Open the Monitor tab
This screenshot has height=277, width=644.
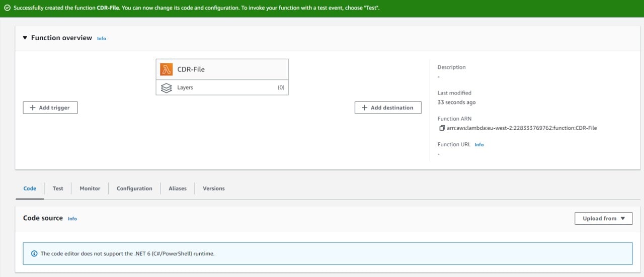pyautogui.click(x=90, y=189)
